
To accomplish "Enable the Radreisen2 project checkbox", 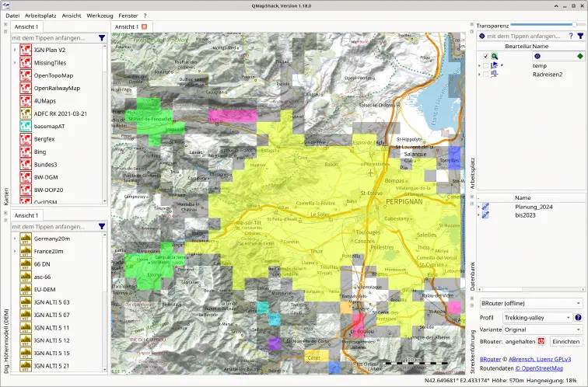I will coord(485,74).
